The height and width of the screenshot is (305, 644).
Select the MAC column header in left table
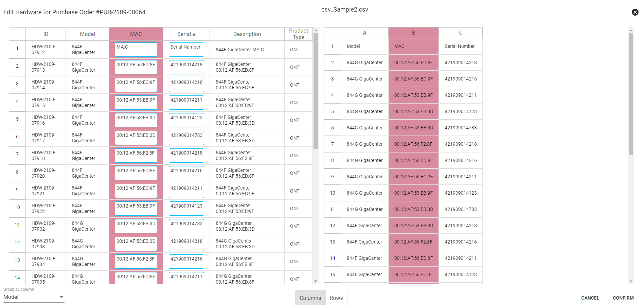(136, 34)
